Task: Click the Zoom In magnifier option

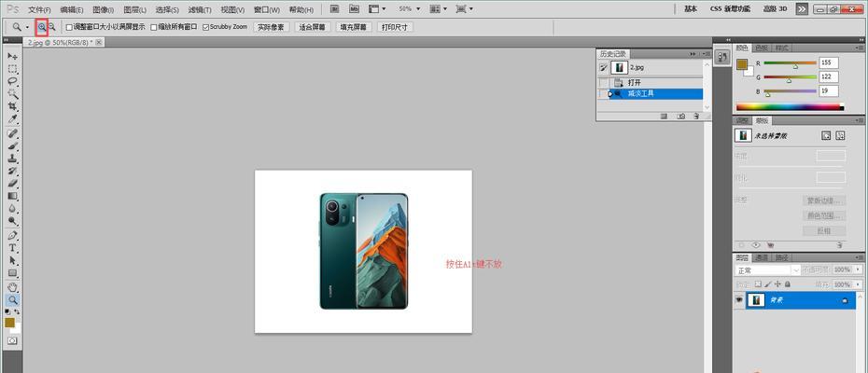Action: point(42,26)
